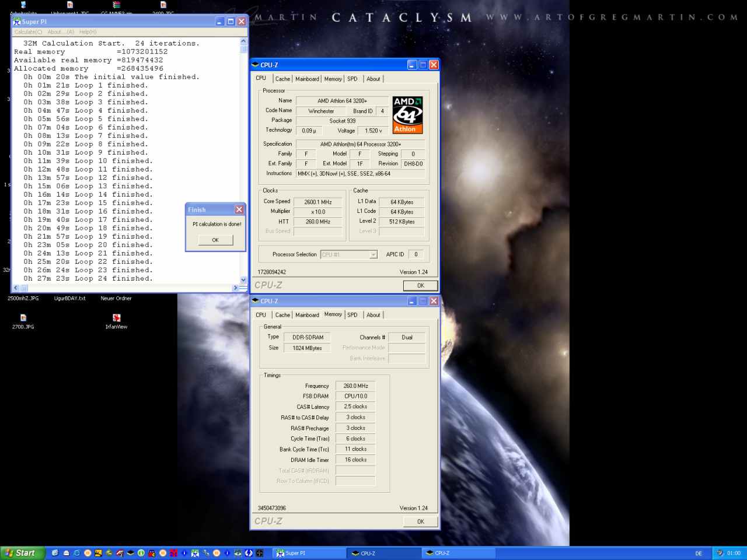This screenshot has width=747, height=560.
Task: Close the Finish dialog with X
Action: click(239, 209)
